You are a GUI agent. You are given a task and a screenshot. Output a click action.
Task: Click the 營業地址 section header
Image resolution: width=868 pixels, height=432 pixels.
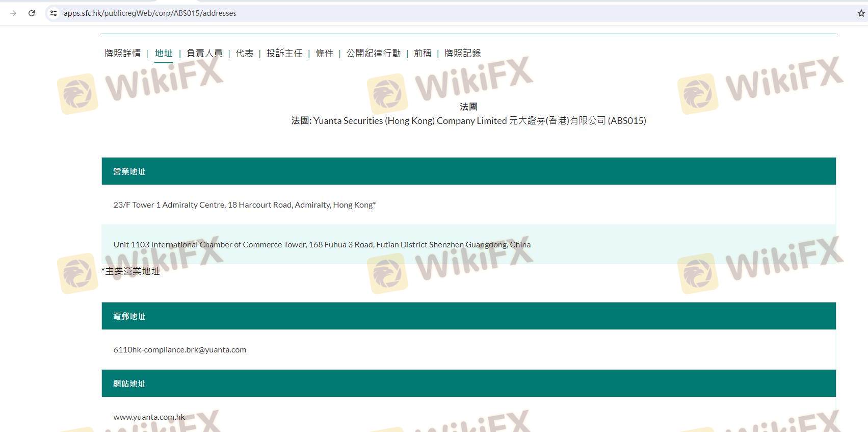(129, 171)
